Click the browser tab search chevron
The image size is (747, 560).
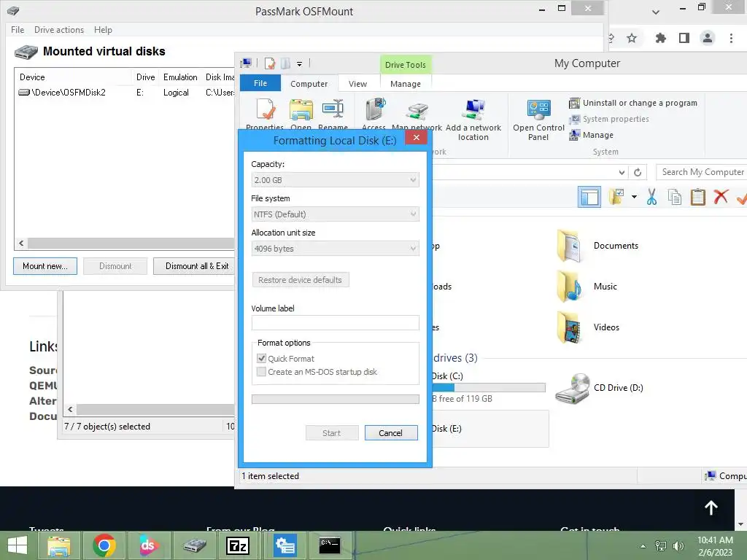click(x=656, y=12)
